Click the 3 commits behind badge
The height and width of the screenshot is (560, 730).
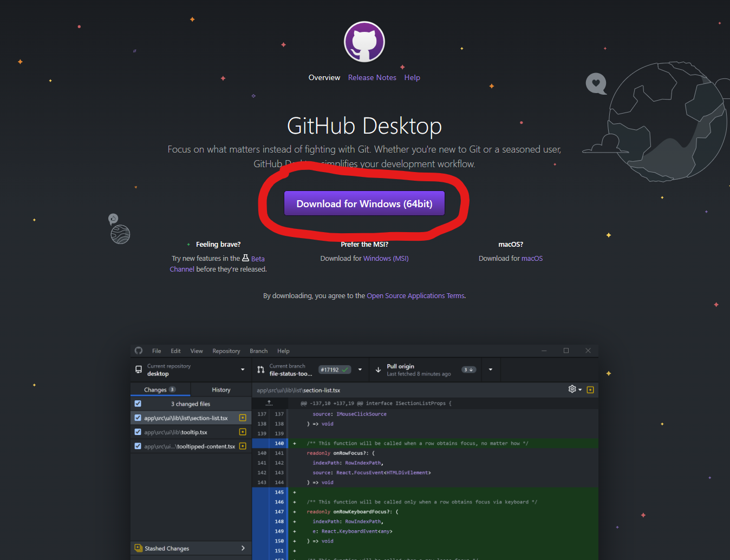tap(469, 370)
